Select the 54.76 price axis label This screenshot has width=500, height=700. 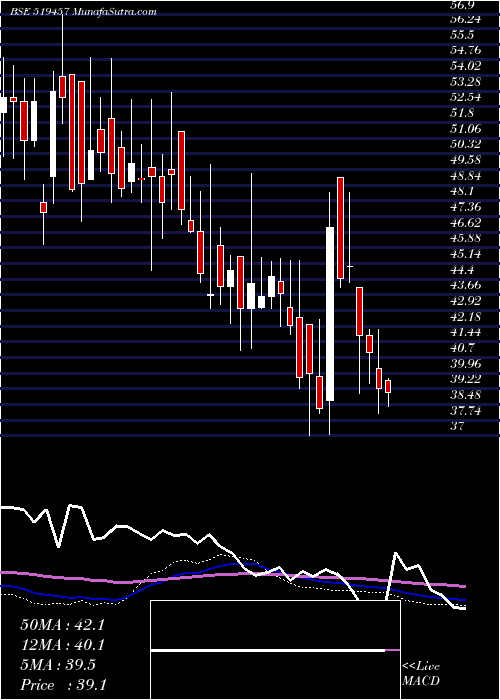[467, 51]
